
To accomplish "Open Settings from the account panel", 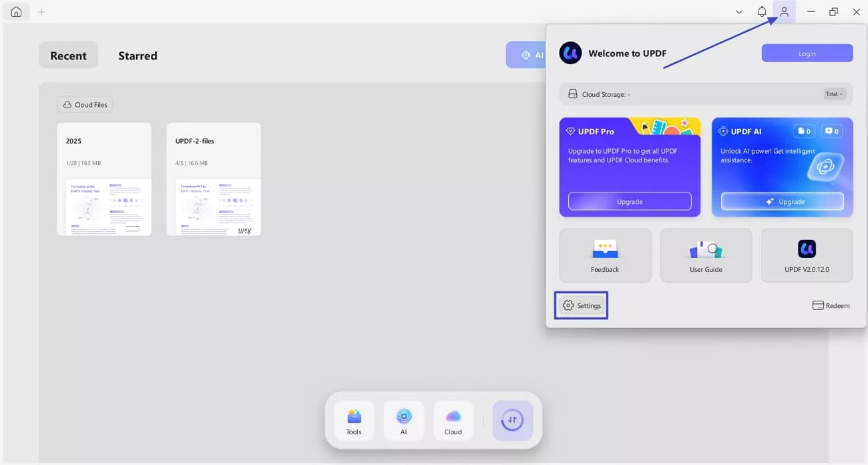I will [x=582, y=305].
